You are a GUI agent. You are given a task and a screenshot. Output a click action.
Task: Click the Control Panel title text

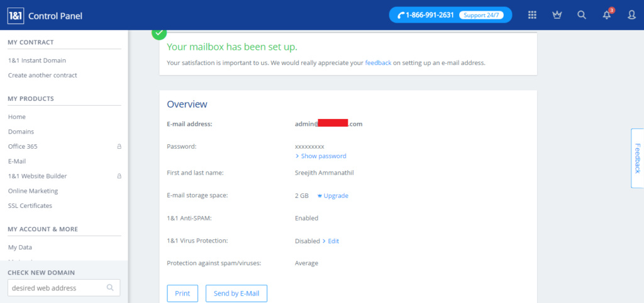click(55, 16)
